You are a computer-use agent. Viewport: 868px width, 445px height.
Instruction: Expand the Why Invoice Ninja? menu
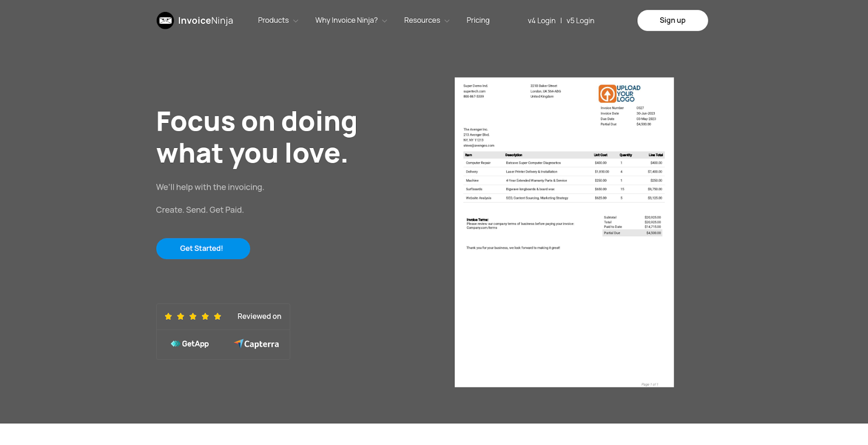click(350, 21)
